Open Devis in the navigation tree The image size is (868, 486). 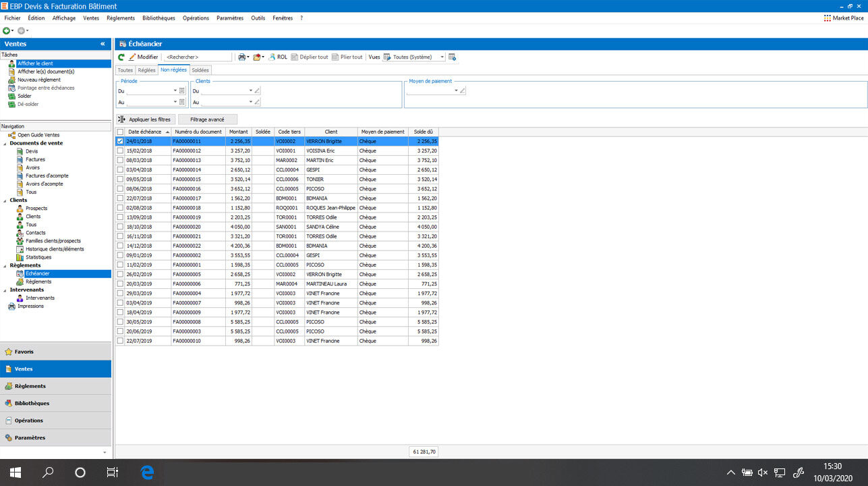32,151
